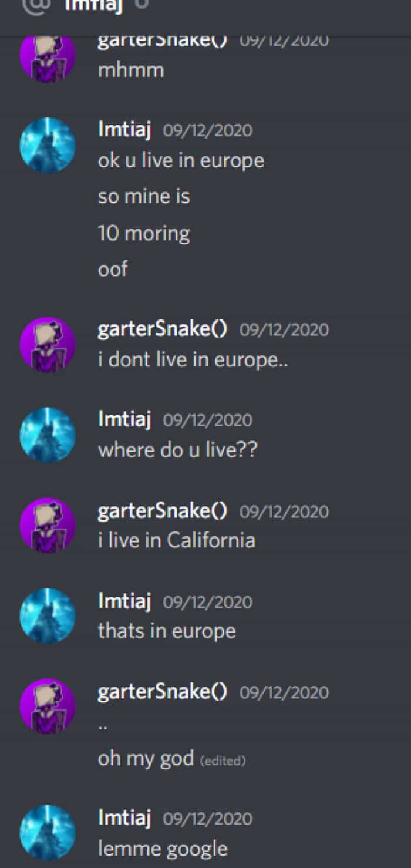
Task: Click the "thats in europe" message text
Action: click(x=167, y=631)
